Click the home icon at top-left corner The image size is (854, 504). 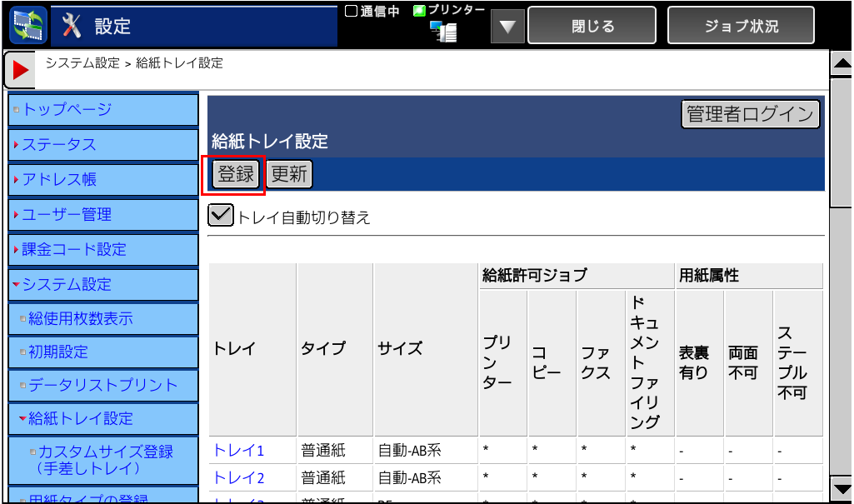pyautogui.click(x=27, y=26)
